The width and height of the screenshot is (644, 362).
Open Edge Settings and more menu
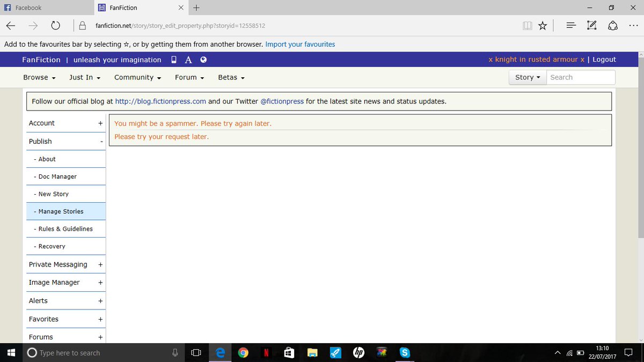[x=633, y=25]
